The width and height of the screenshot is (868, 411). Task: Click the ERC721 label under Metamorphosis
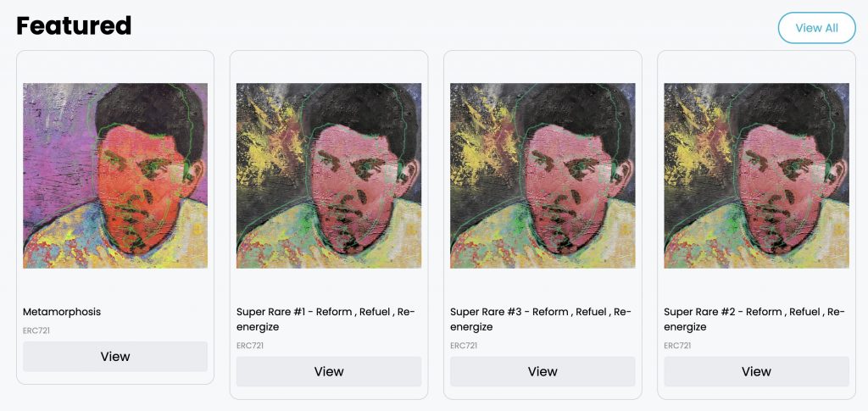36,330
